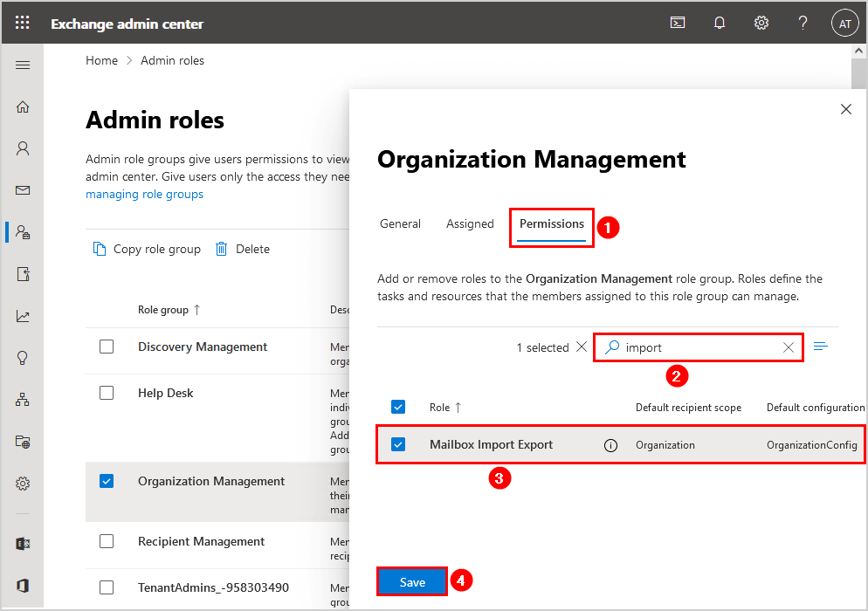The width and height of the screenshot is (868, 611).
Task: Clear the 1 selected selection
Action: click(582, 347)
